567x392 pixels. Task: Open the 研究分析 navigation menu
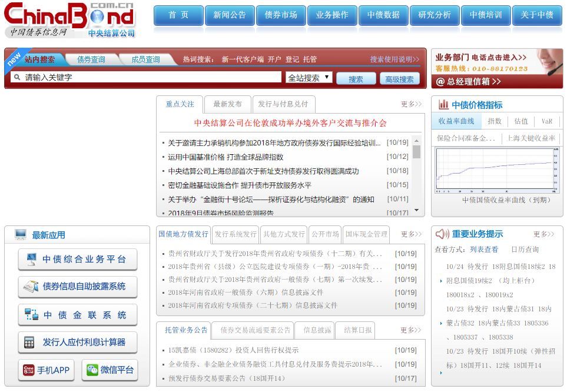[x=435, y=16]
